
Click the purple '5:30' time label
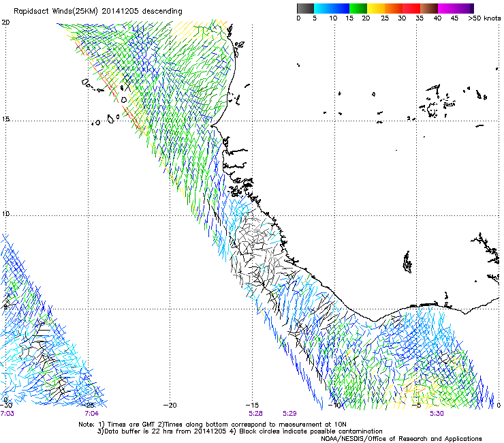coord(437,414)
